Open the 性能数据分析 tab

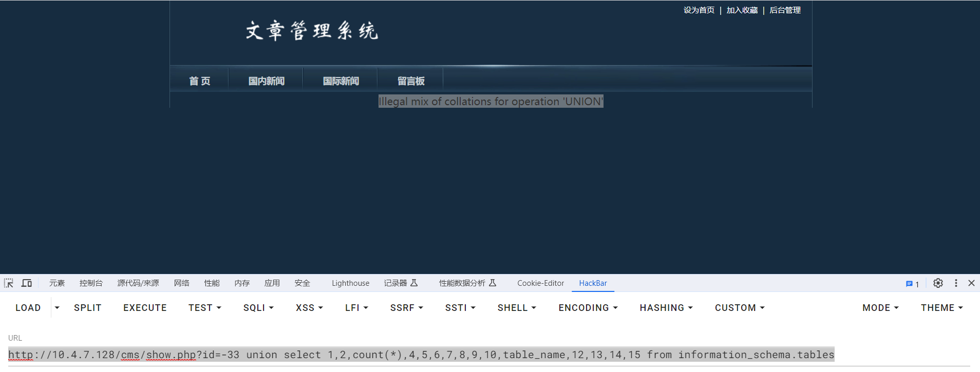click(x=462, y=283)
